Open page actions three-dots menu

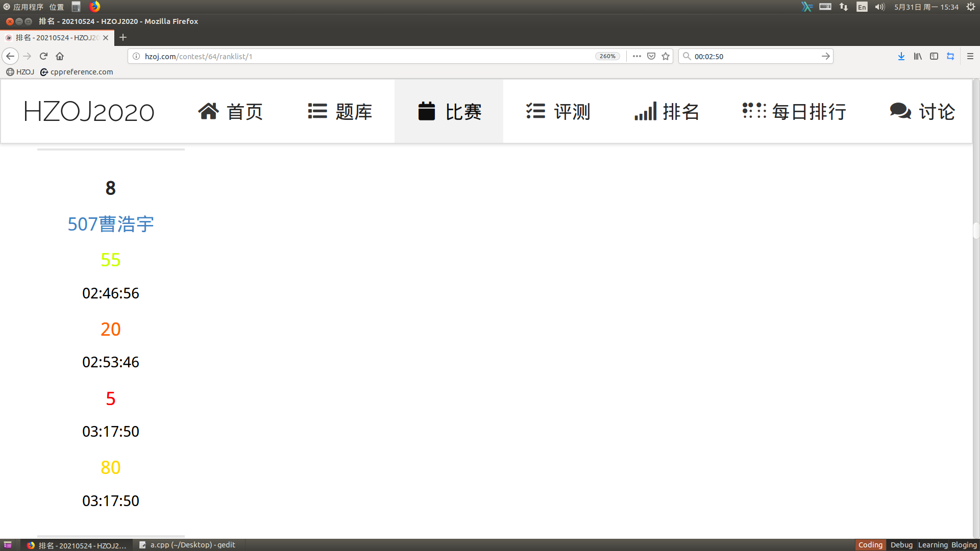(x=636, y=56)
